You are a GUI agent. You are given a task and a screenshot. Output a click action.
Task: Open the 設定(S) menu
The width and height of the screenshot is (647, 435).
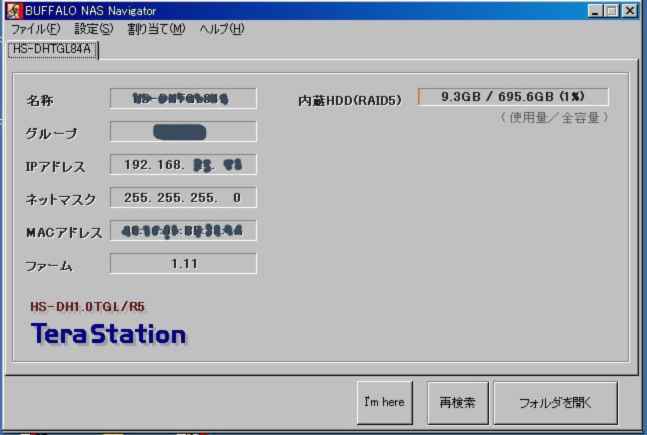coord(94,29)
